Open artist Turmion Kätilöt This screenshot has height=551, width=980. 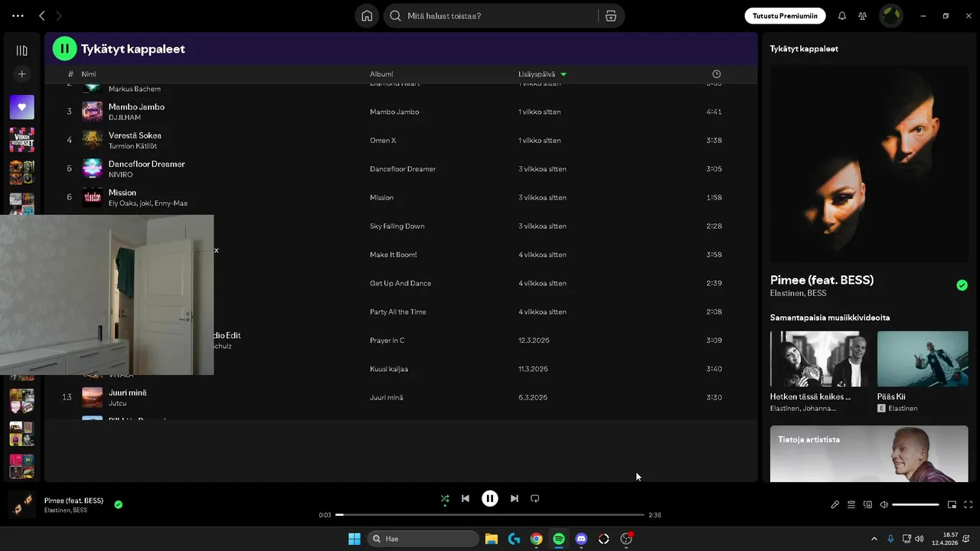click(x=132, y=146)
